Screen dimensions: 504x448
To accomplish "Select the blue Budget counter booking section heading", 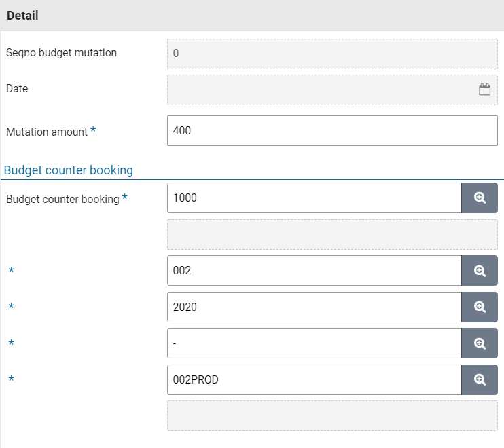I will 69,170.
